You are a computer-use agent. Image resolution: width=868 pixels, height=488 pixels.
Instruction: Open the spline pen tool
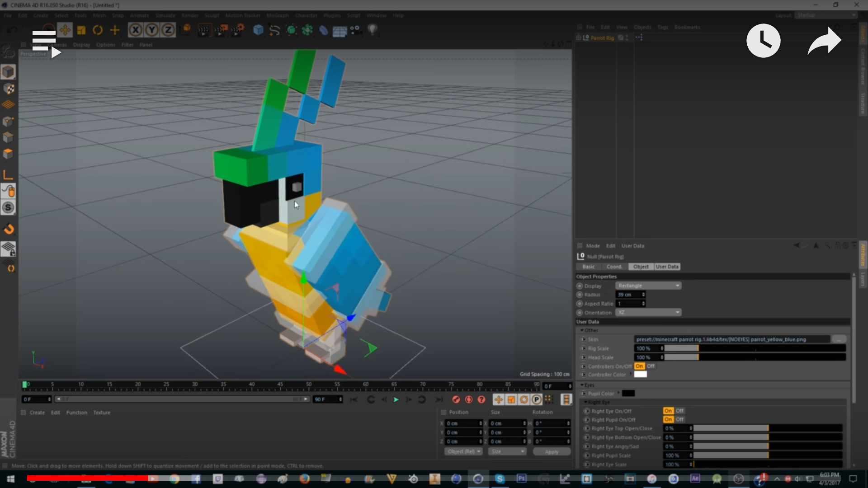click(x=274, y=30)
